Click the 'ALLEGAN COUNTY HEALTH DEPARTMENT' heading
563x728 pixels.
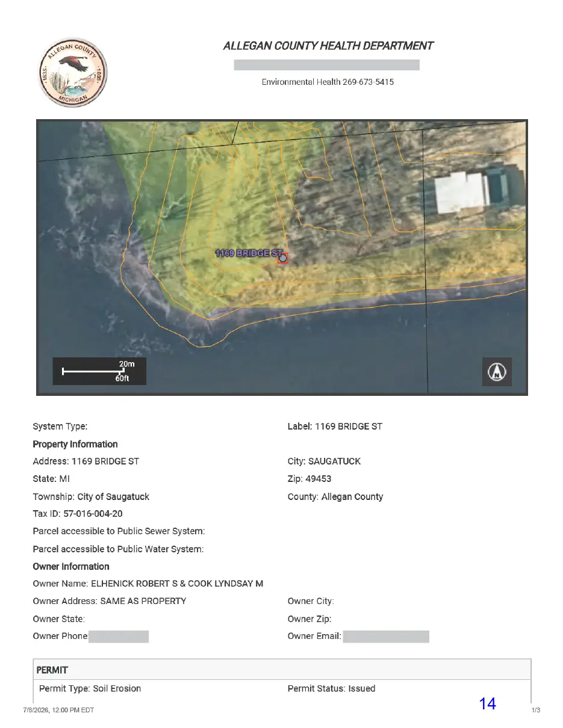point(328,46)
